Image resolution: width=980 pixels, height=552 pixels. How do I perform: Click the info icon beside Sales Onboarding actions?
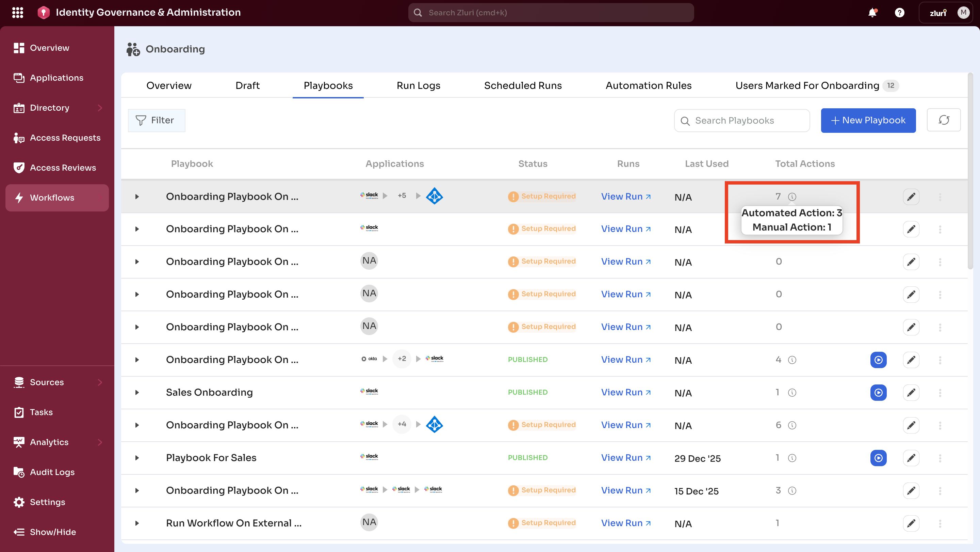pos(793,392)
